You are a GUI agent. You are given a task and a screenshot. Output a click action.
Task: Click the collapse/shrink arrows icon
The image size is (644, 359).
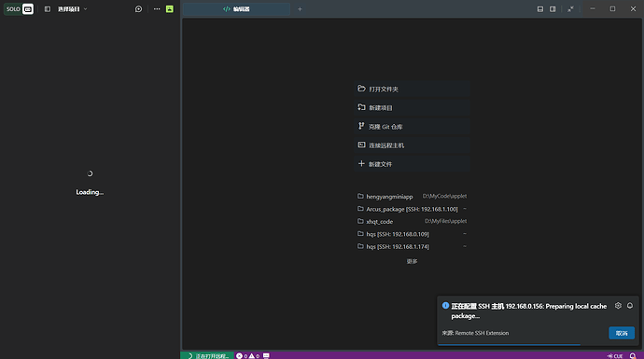[x=570, y=9]
